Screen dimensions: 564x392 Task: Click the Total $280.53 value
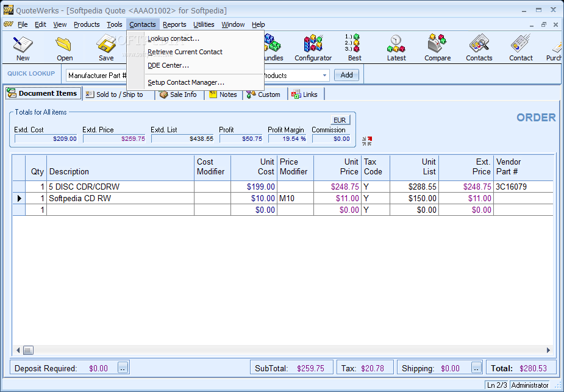(533, 369)
